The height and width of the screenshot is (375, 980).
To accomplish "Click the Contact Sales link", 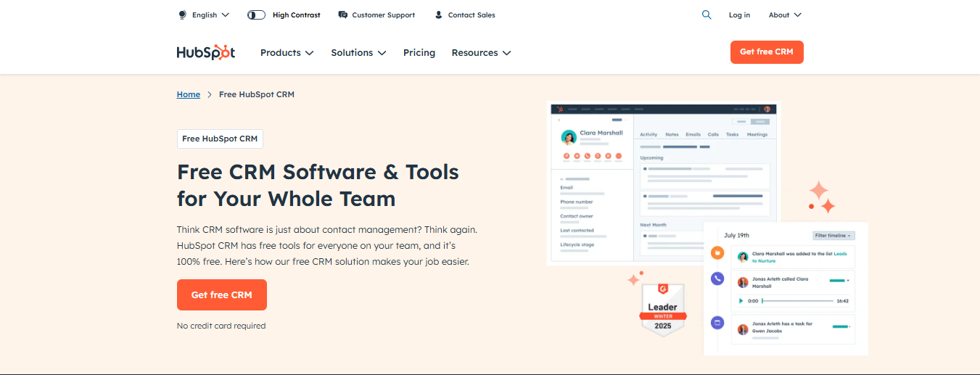I will point(472,15).
